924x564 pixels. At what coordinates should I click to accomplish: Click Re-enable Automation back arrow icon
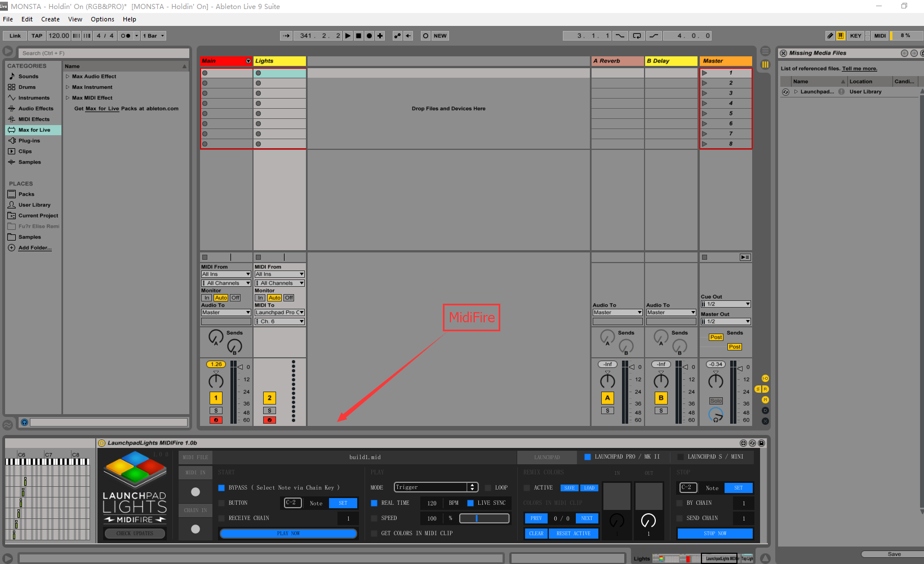[x=408, y=35]
